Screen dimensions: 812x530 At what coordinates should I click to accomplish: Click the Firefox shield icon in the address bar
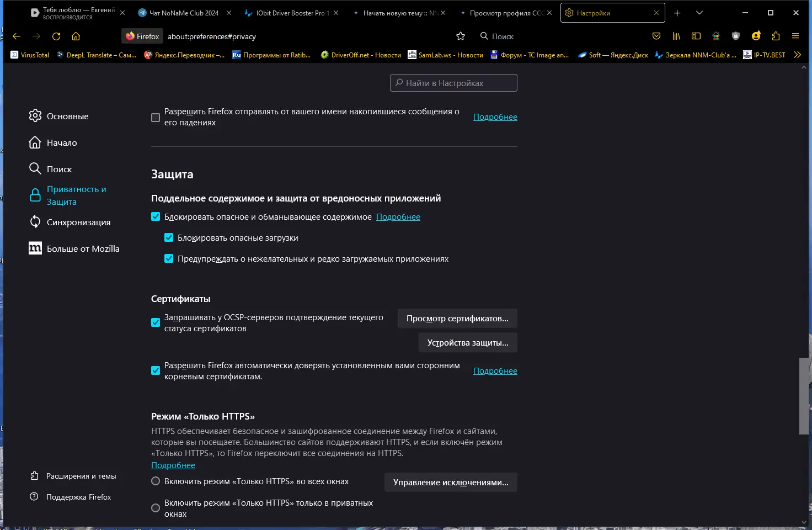pos(130,36)
